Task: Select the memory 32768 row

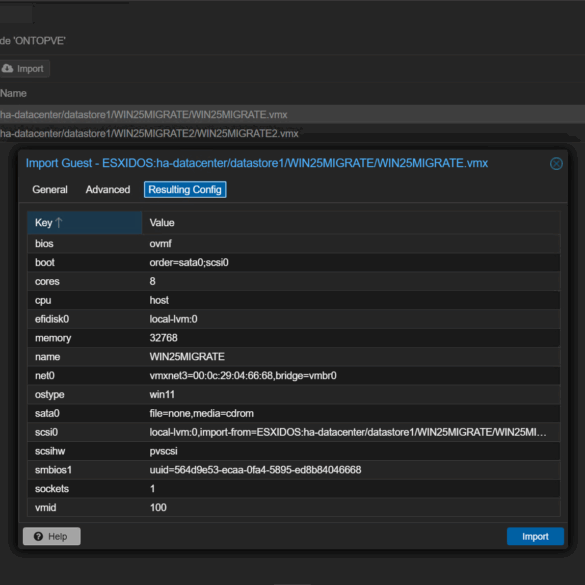Action: 294,338
